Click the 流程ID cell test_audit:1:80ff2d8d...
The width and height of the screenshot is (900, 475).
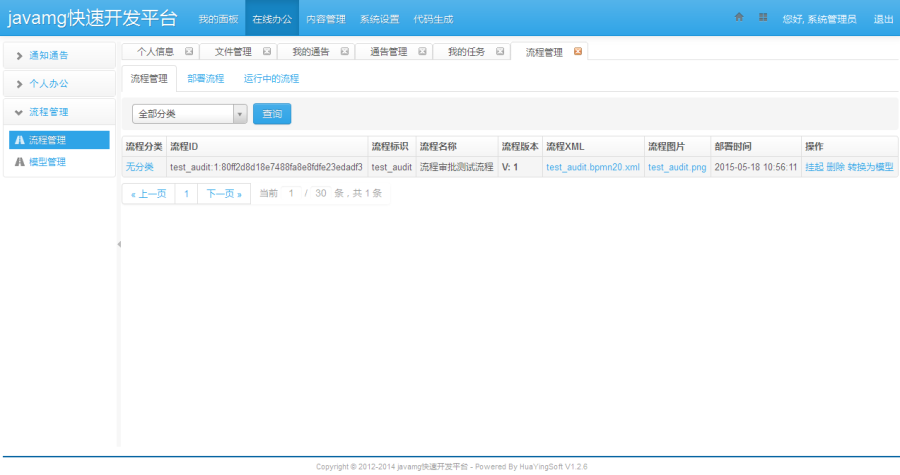pyautogui.click(x=266, y=167)
